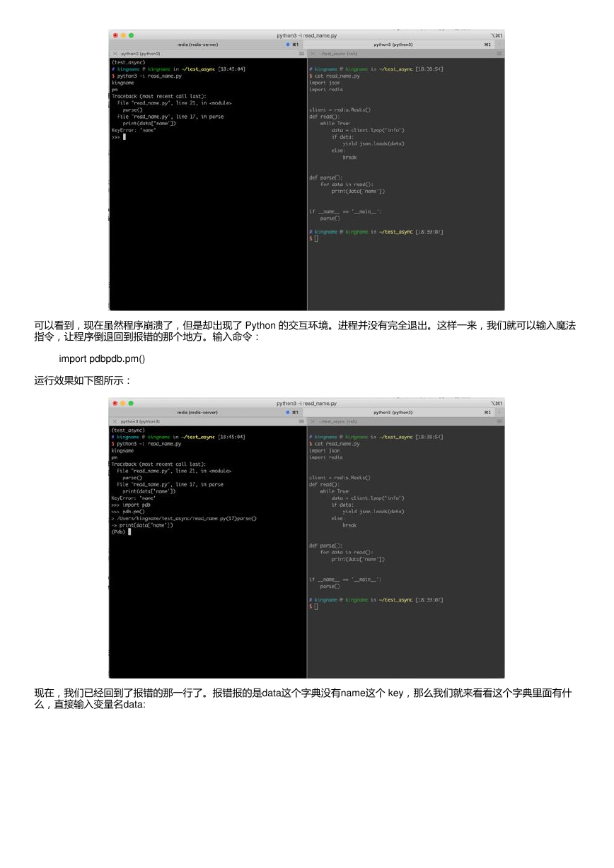614x868 pixels.
Task: Open the zsh pane hamburger menu in the terminal without Pdb
Action: click(x=499, y=54)
